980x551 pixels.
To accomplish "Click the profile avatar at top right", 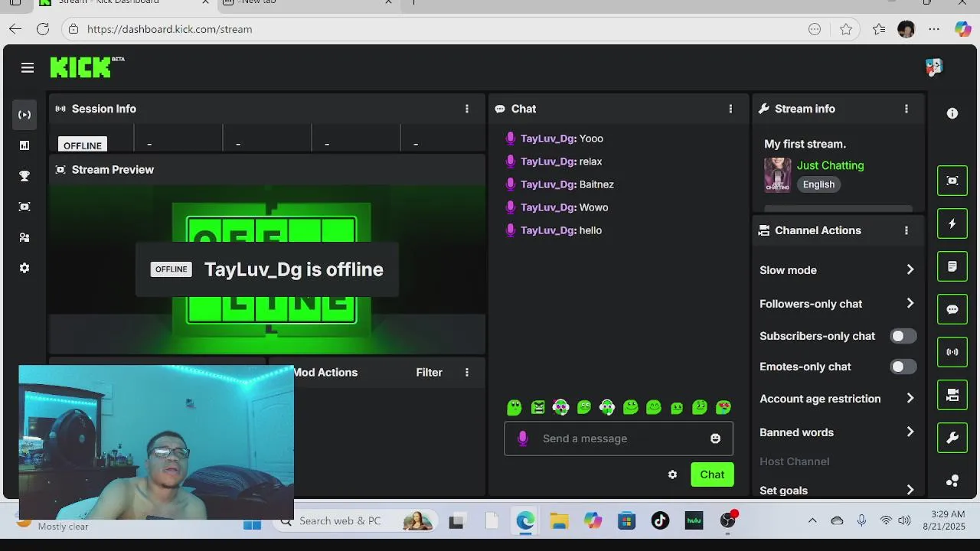I will click(933, 67).
